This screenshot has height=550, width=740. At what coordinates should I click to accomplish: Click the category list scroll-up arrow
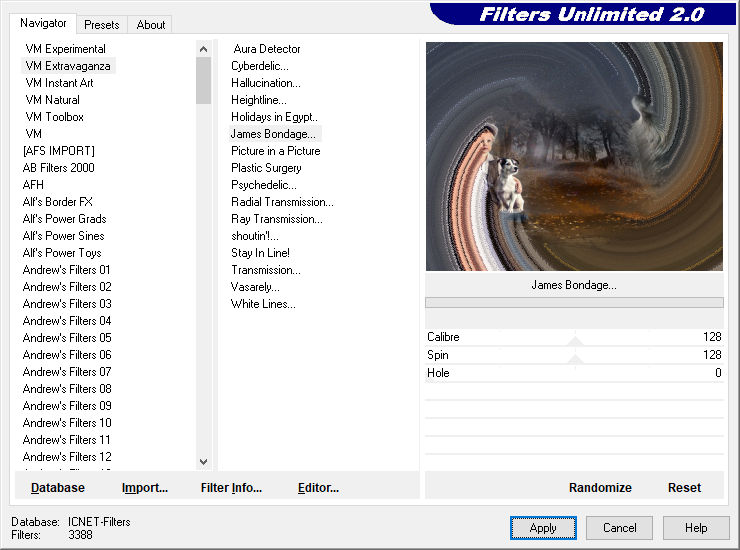[203, 49]
